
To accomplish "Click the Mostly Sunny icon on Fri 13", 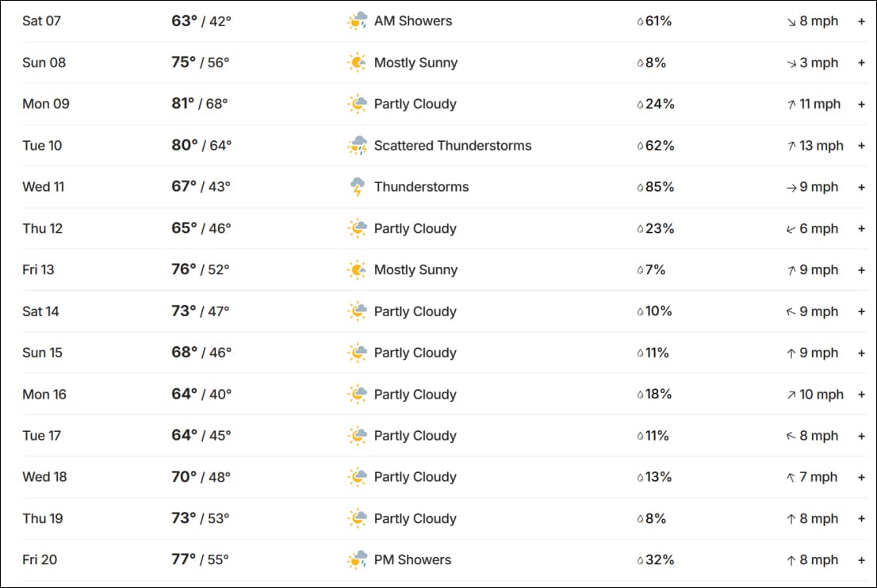I will click(x=358, y=270).
